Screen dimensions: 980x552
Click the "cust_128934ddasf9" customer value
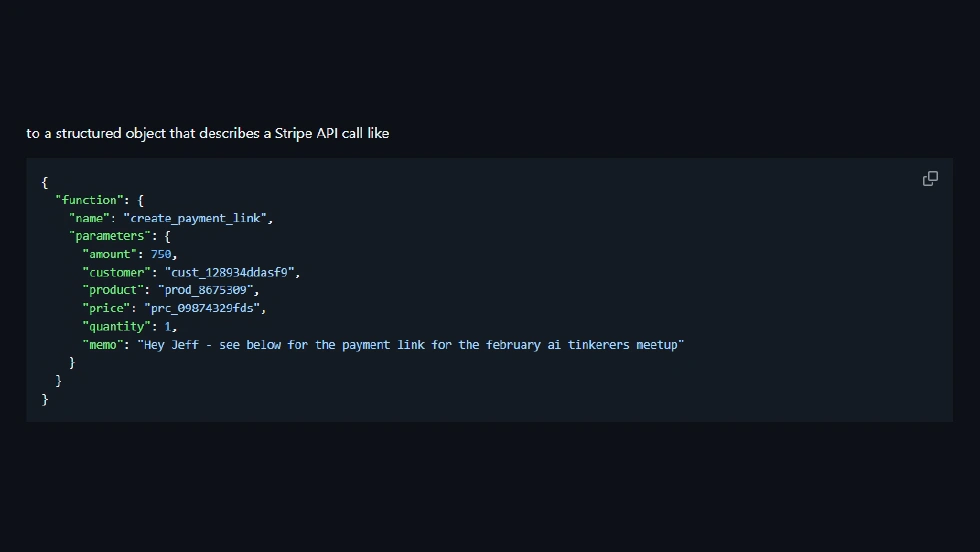pos(232,272)
